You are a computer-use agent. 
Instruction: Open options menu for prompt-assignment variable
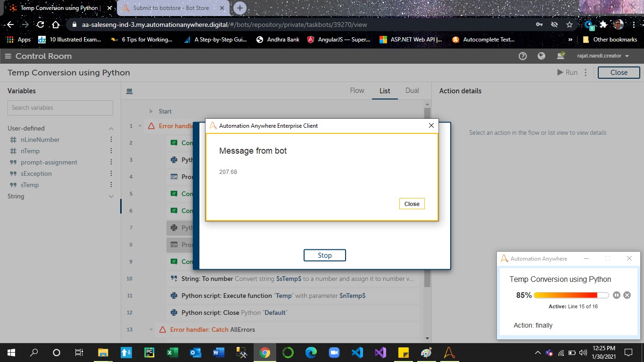(111, 162)
